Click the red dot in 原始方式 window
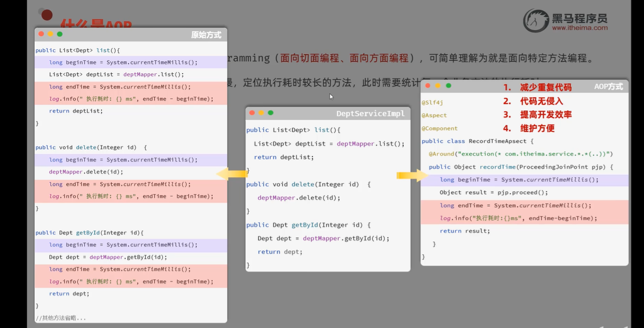The image size is (644, 328). 41,34
